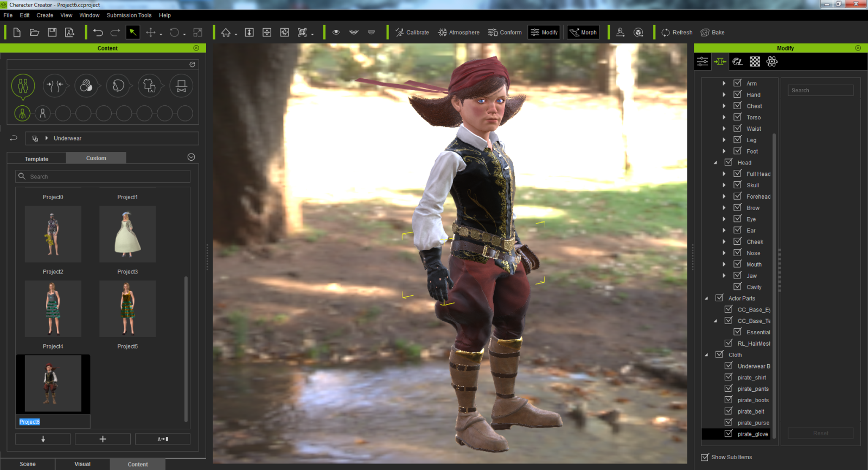Open the Content panel options dropdown chevron
This screenshot has height=470, width=868.
tap(191, 157)
